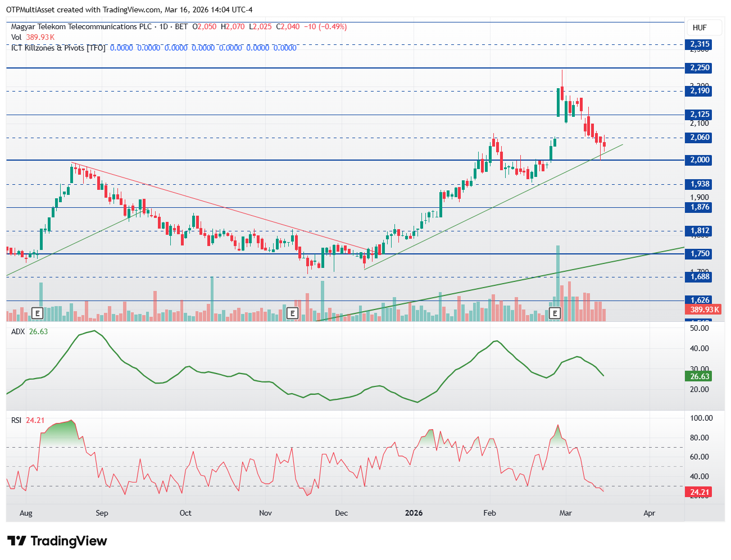Click the Sep label on time axis
The image size is (731, 560).
pyautogui.click(x=102, y=513)
